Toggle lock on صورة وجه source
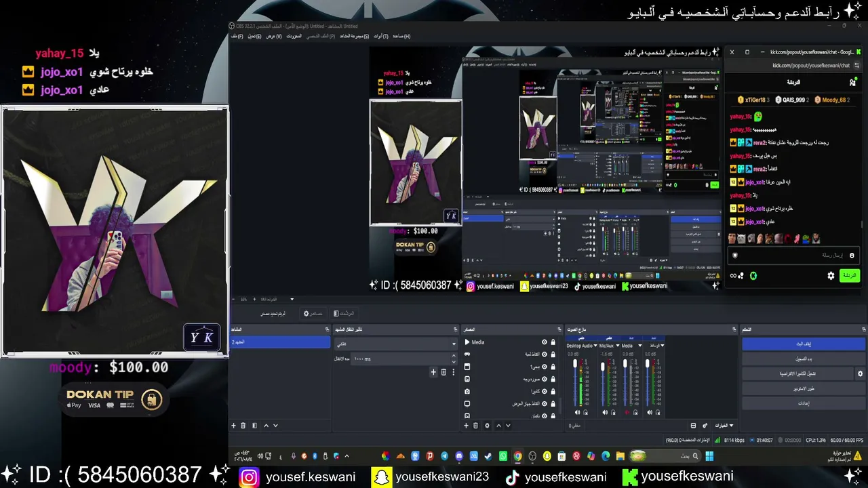 tap(553, 379)
